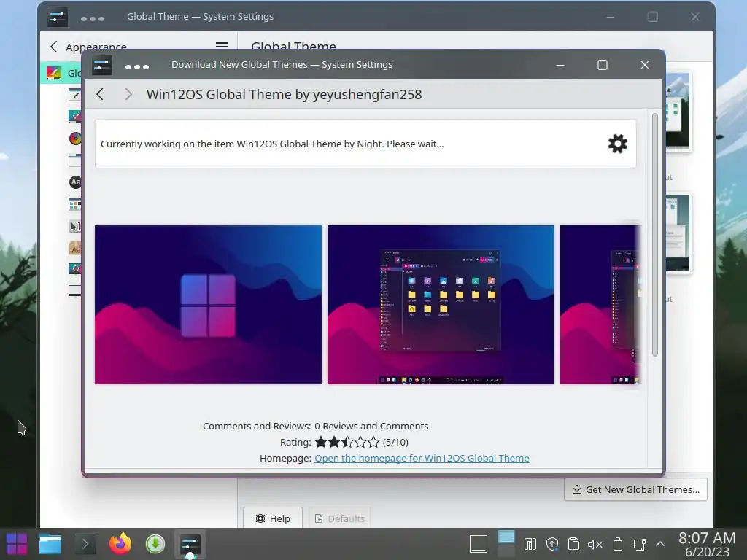Maximize the Download New Global Themes dialog
Viewport: 747px width, 560px height.
(x=602, y=65)
